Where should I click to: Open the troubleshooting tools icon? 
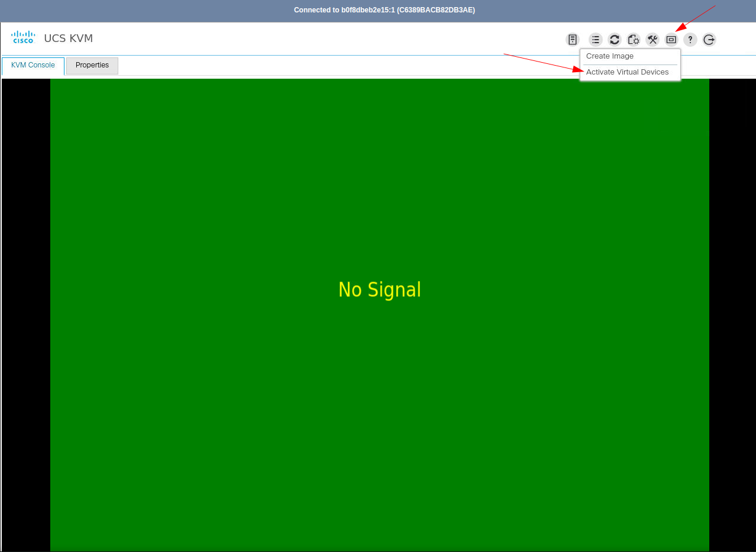[x=652, y=40]
